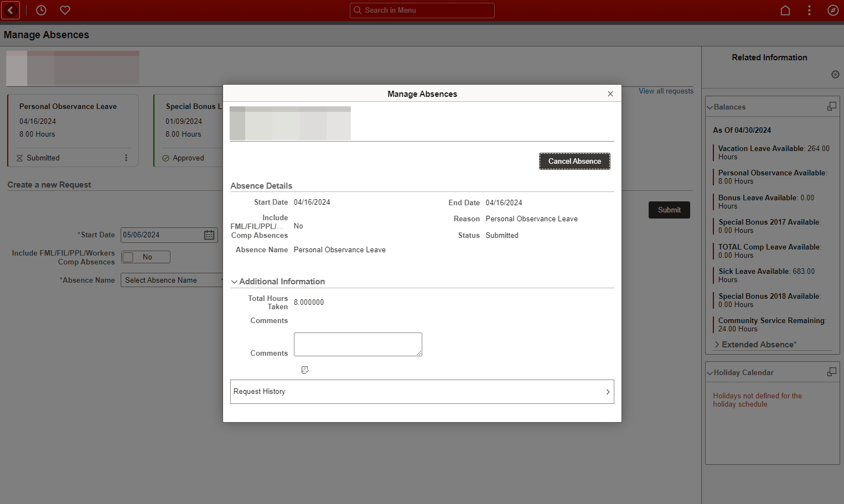Open the Start Date calendar picker
This screenshot has height=504, width=844.
[x=209, y=235]
